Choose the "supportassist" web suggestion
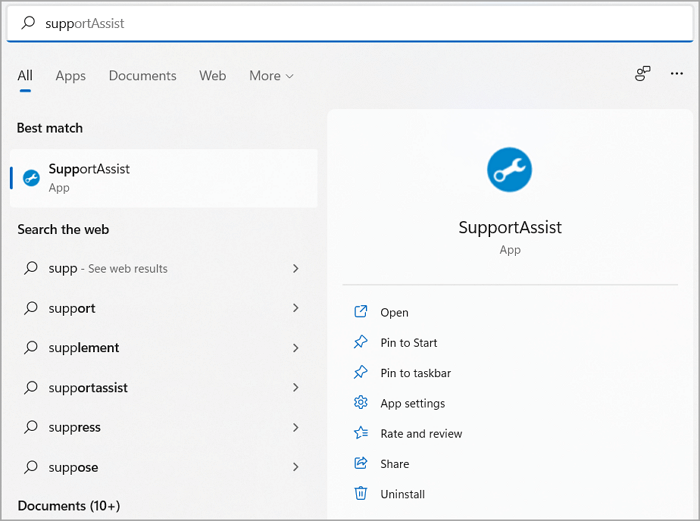Image resolution: width=700 pixels, height=521 pixels. [x=88, y=388]
